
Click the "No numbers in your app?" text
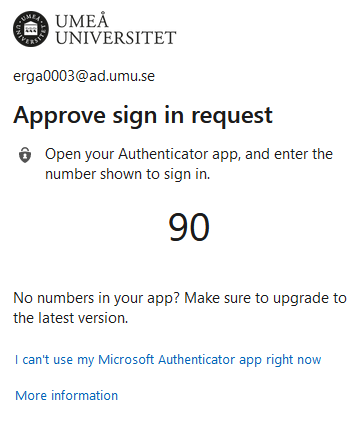point(97,298)
